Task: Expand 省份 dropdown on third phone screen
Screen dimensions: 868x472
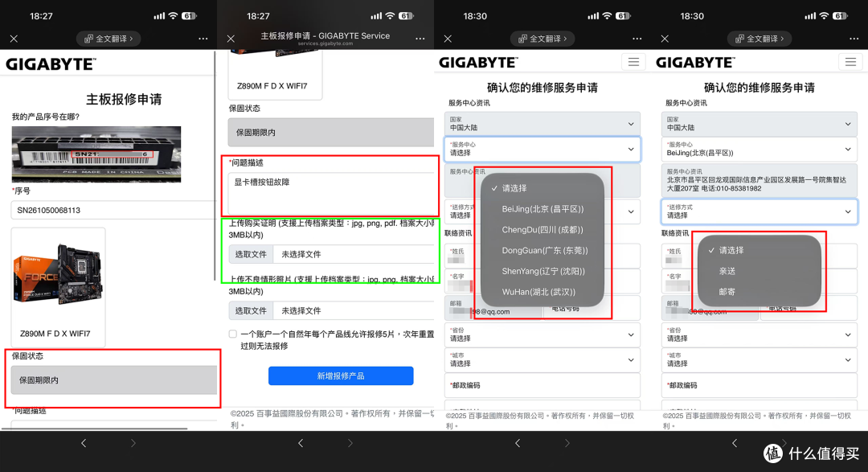Action: click(542, 335)
